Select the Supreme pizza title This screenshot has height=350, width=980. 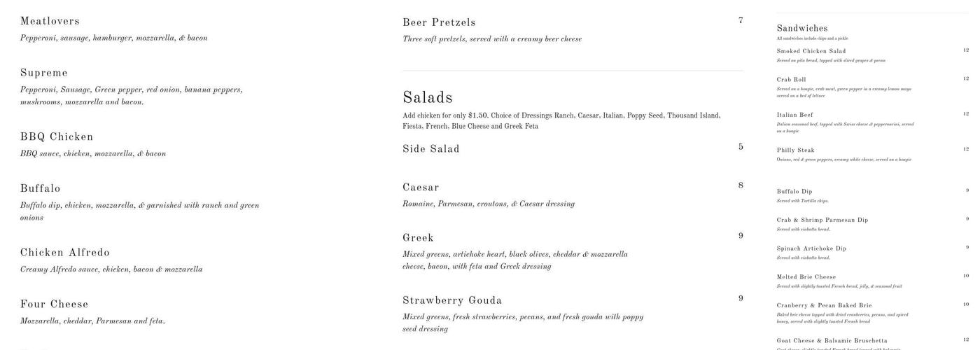coord(44,73)
